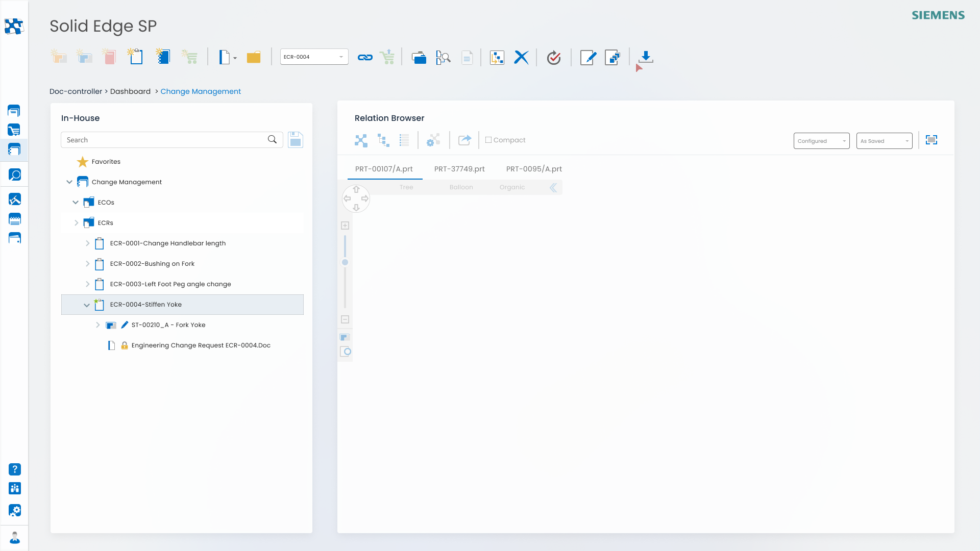
Task: Click the dashboard widgets icon in sidebar
Action: (15, 489)
